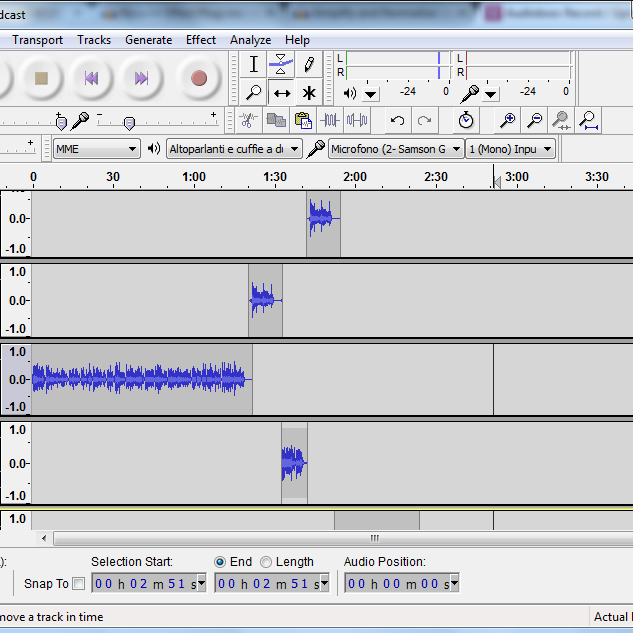Viewport: 633px width, 633px height.
Task: Open the Effect menu
Action: tap(201, 40)
